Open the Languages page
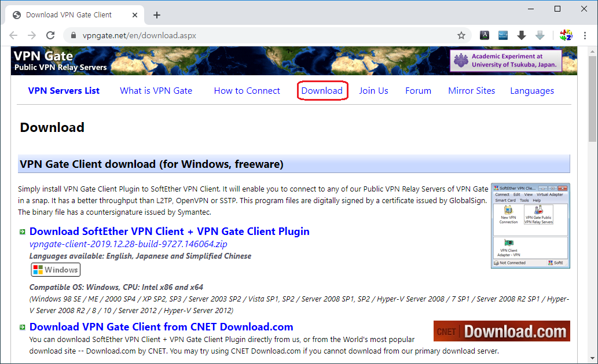This screenshot has height=364, width=598. click(x=532, y=91)
